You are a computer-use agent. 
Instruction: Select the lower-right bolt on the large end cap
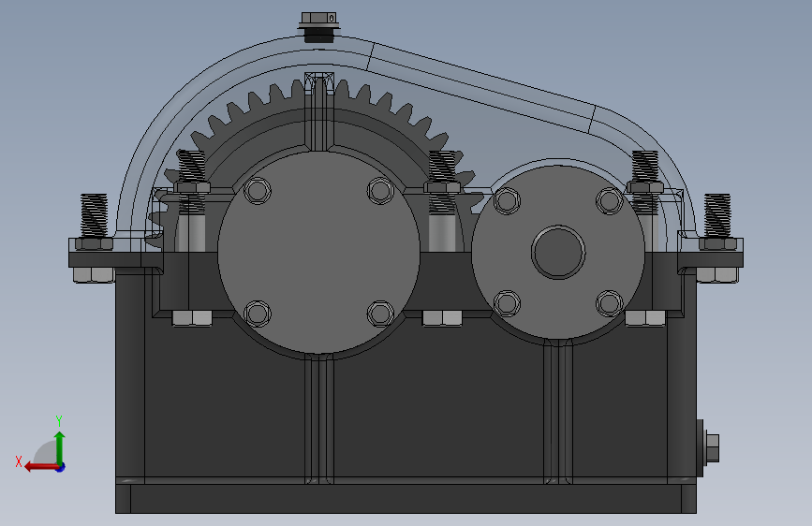[380, 314]
